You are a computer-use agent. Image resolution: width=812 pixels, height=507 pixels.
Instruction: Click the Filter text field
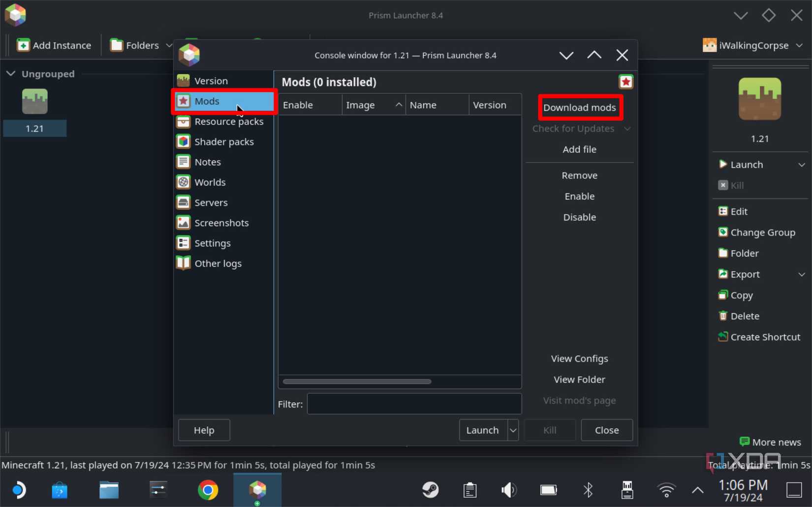(x=414, y=404)
